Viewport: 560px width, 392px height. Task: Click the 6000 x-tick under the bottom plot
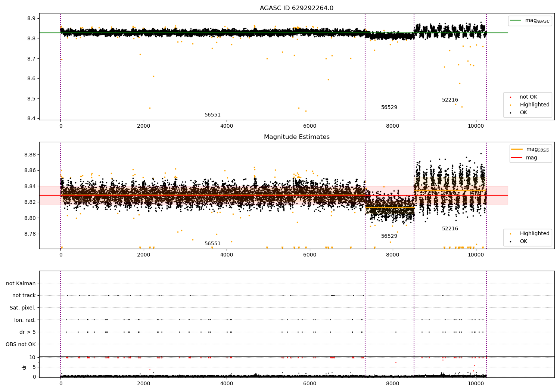point(310,383)
